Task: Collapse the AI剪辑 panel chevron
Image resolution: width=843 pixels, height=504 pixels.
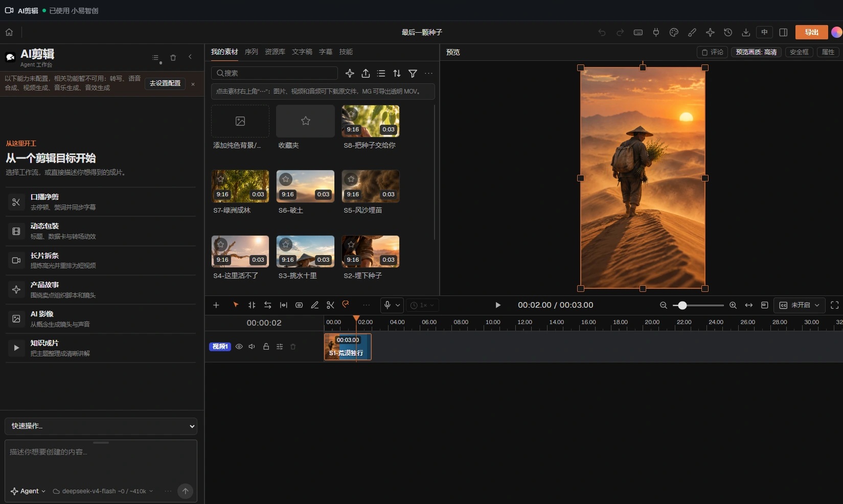Action: (190, 57)
